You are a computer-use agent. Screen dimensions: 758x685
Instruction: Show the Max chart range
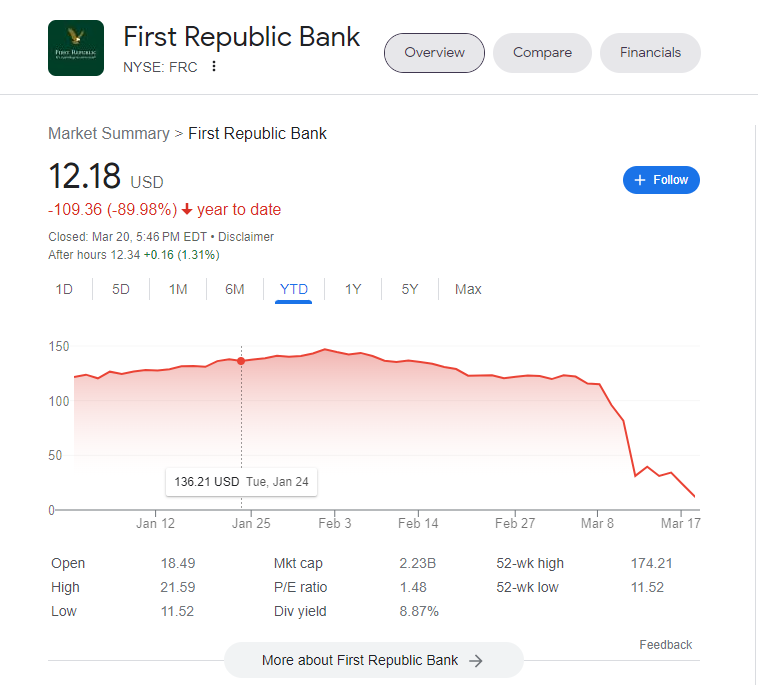pyautogui.click(x=468, y=289)
